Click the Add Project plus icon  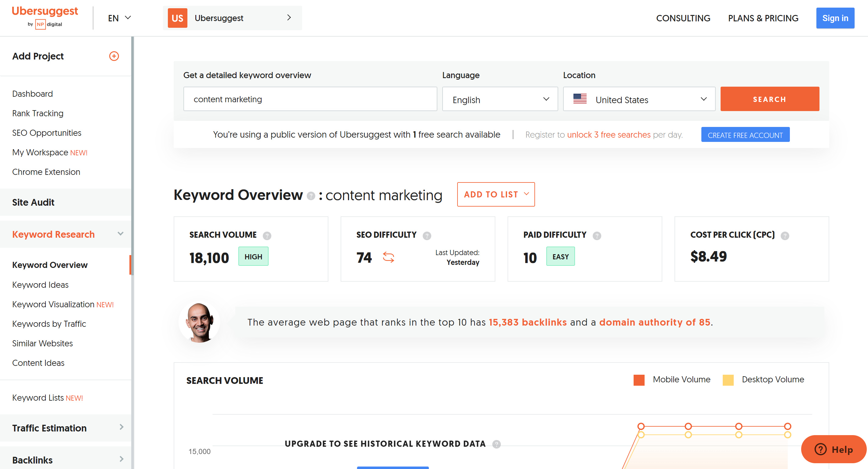(114, 56)
